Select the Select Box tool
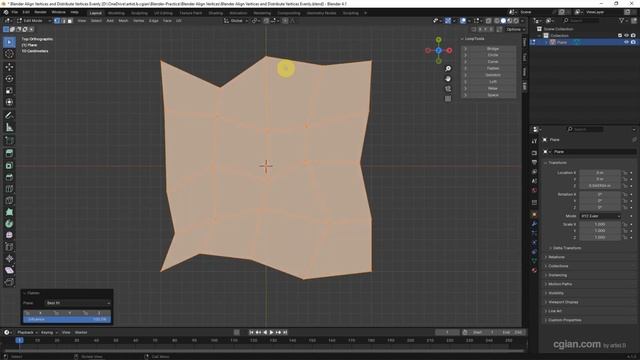Image resolution: width=640 pixels, height=360 pixels. (9, 42)
